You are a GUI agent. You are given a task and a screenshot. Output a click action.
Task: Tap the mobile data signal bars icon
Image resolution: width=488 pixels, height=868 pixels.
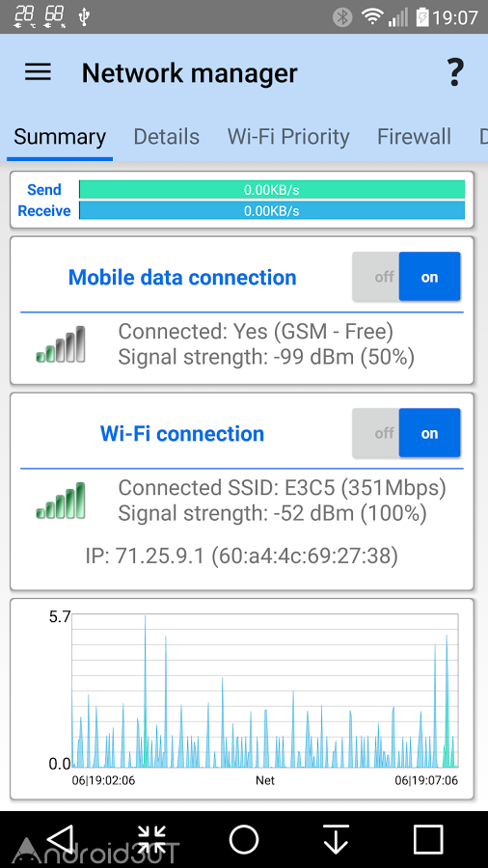pos(61,345)
